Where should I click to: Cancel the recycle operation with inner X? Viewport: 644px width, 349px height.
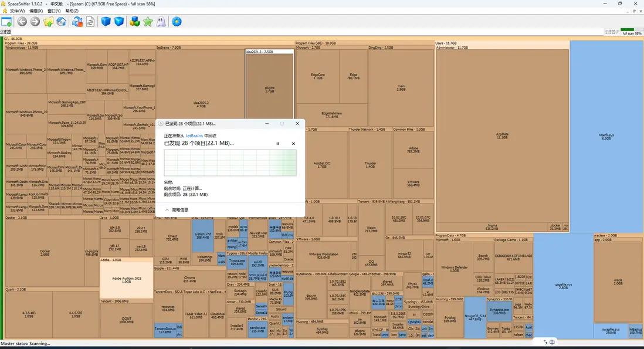point(293,144)
